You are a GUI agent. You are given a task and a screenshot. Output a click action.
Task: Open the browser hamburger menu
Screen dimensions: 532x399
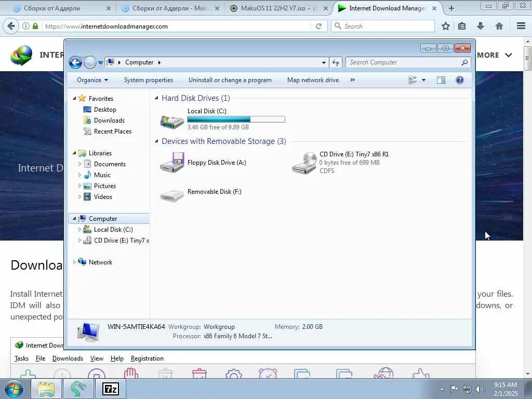521,26
